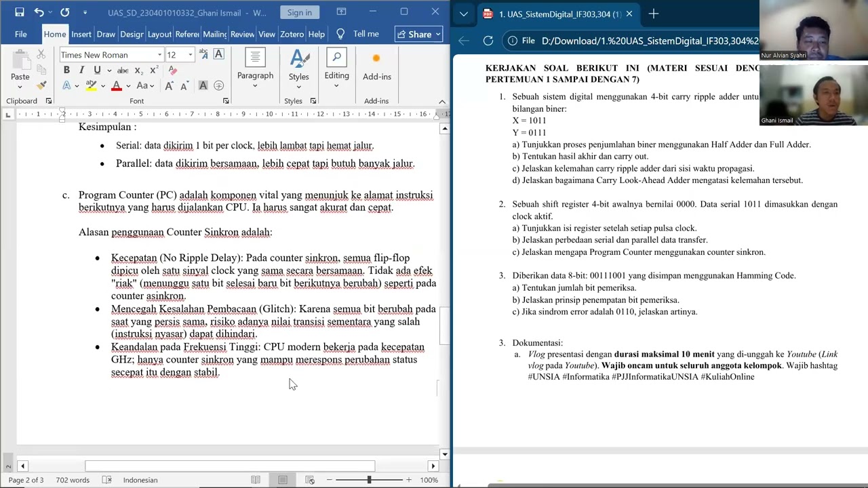Toggle Bold formatting
The height and width of the screenshot is (488, 868).
click(66, 70)
